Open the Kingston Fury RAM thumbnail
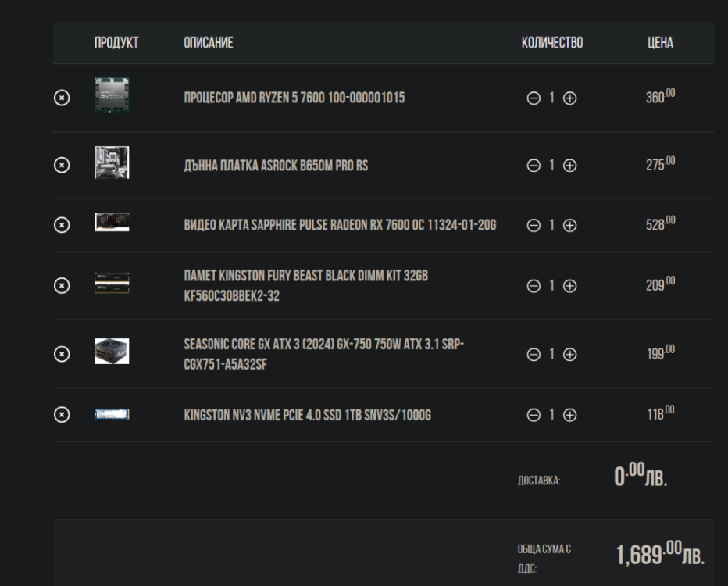 click(x=112, y=284)
